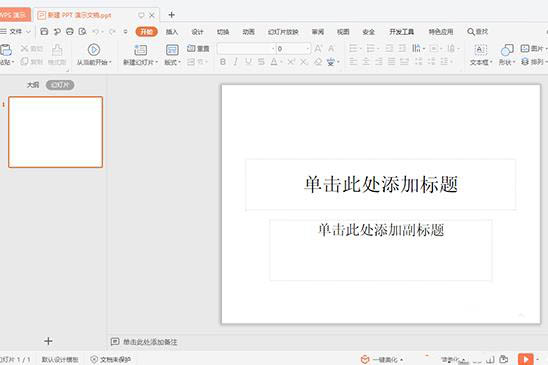This screenshot has width=548, height=365.
Task: Start slideshow from current slide (从当前开始) icon
Action: 94,50
